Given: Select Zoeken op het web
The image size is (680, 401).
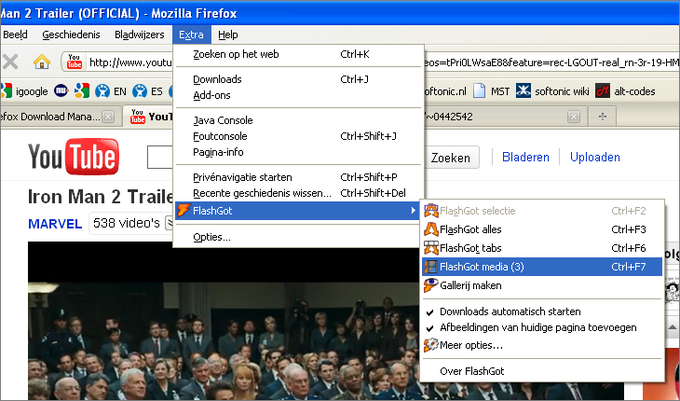Looking at the screenshot, I should 298,54.
